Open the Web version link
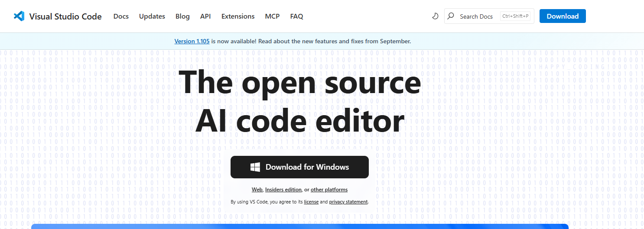 tap(257, 190)
